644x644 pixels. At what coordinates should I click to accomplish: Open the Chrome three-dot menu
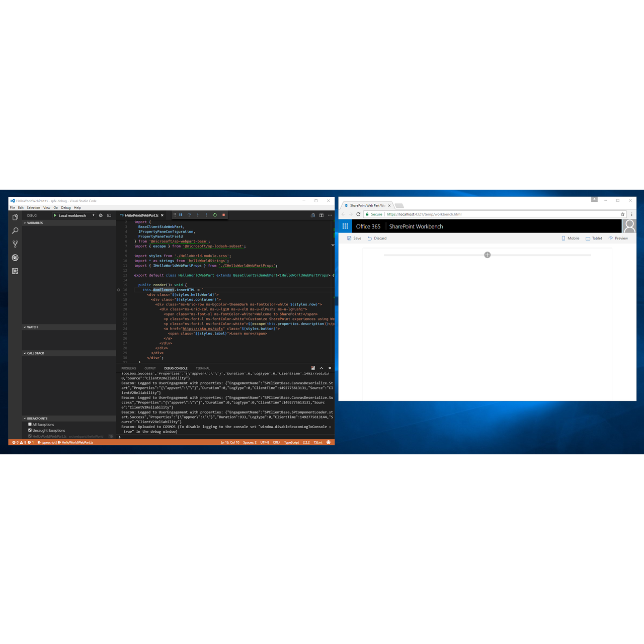click(x=632, y=214)
